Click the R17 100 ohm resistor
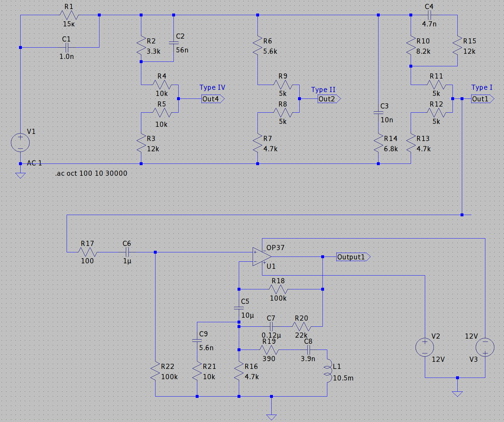504x422 pixels. pyautogui.click(x=88, y=252)
